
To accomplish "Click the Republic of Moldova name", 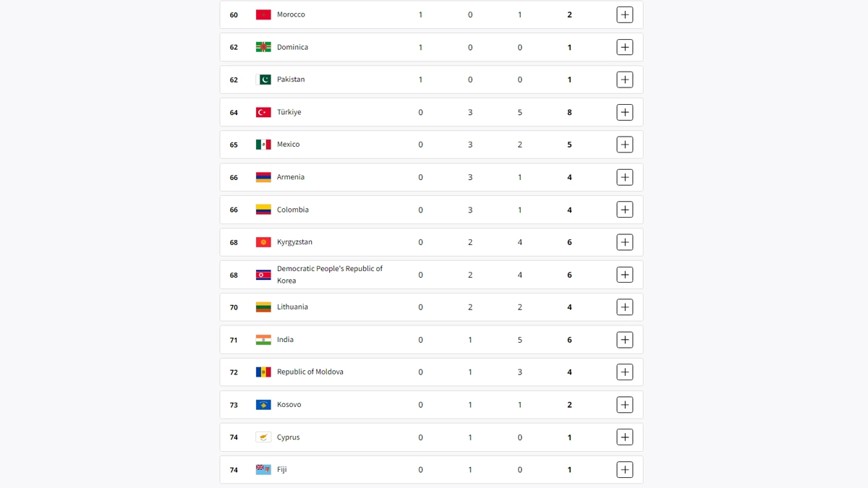I will (310, 372).
